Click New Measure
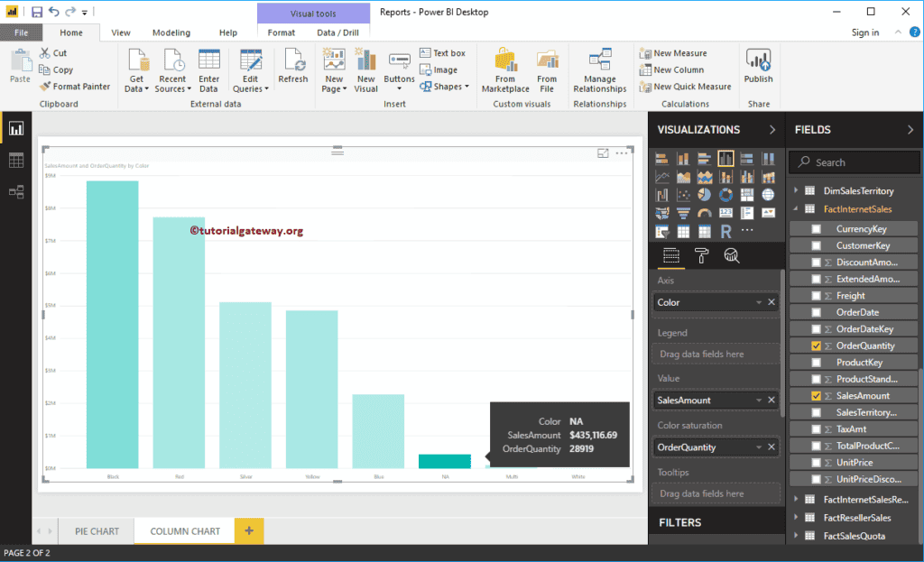 pos(673,53)
